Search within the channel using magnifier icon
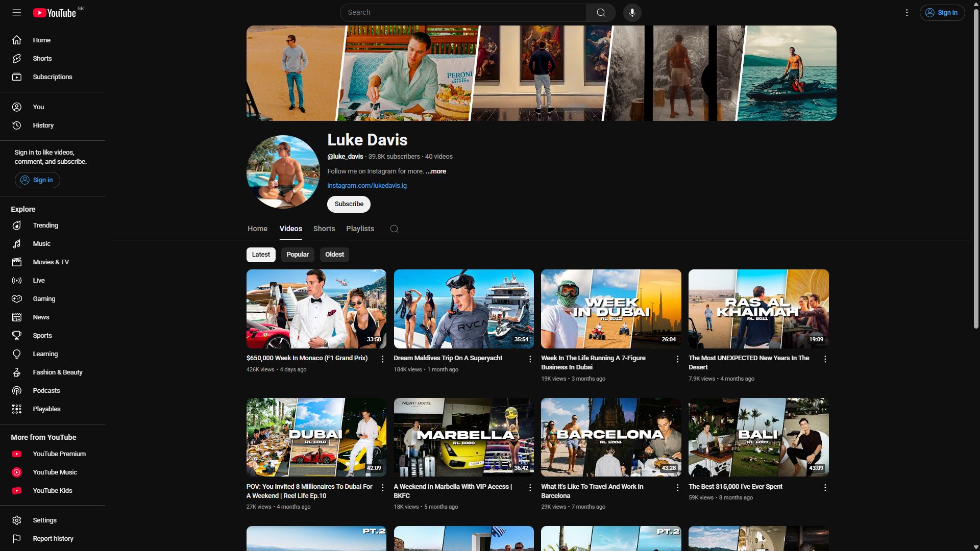Viewport: 980px width, 551px height. 394,229
